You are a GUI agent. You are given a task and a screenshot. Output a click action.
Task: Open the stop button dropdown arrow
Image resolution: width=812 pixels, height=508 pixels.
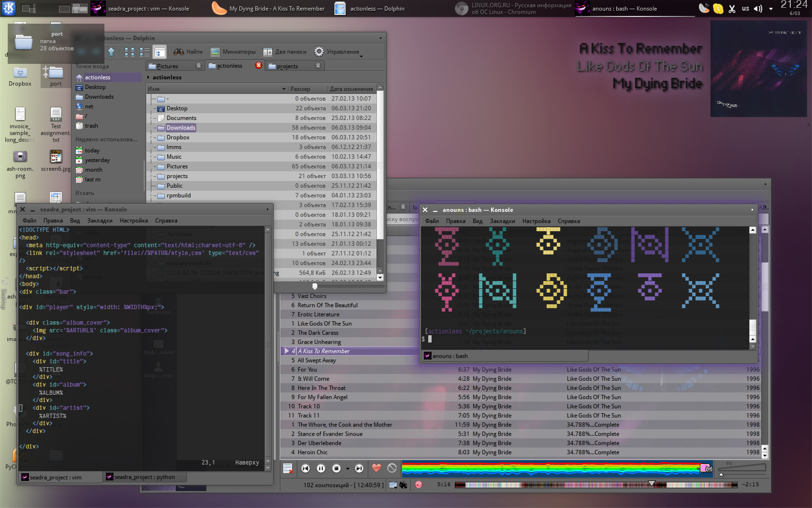[347, 469]
